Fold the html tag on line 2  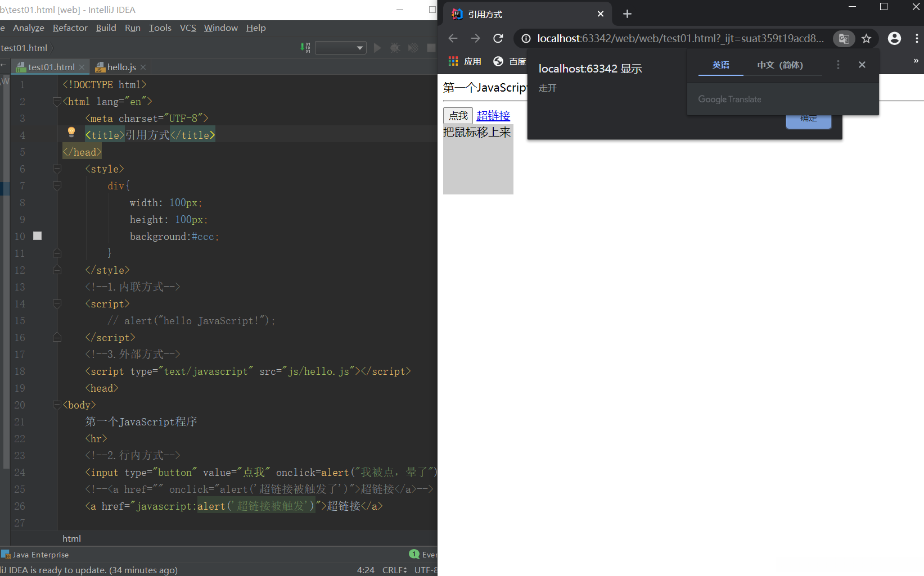pos(57,101)
